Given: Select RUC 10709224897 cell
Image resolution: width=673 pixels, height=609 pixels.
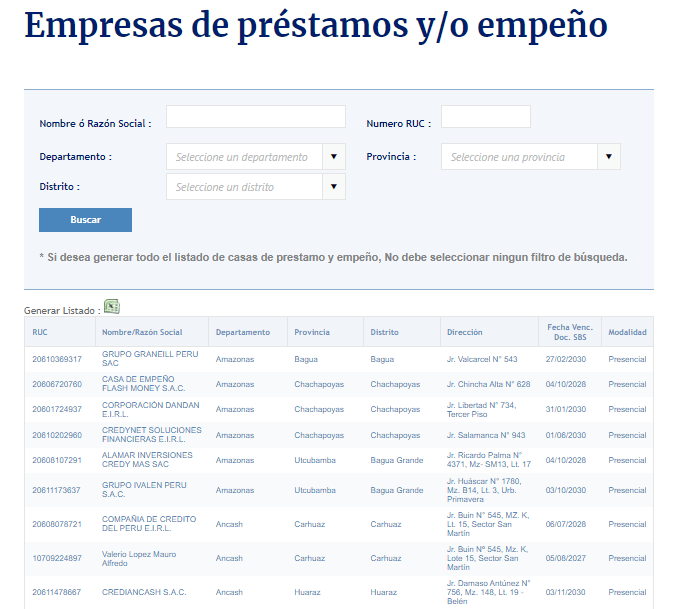Looking at the screenshot, I should pyautogui.click(x=57, y=558).
